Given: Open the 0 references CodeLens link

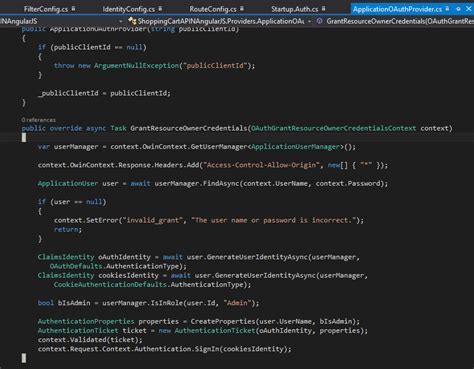Looking at the screenshot, I should click(x=39, y=120).
